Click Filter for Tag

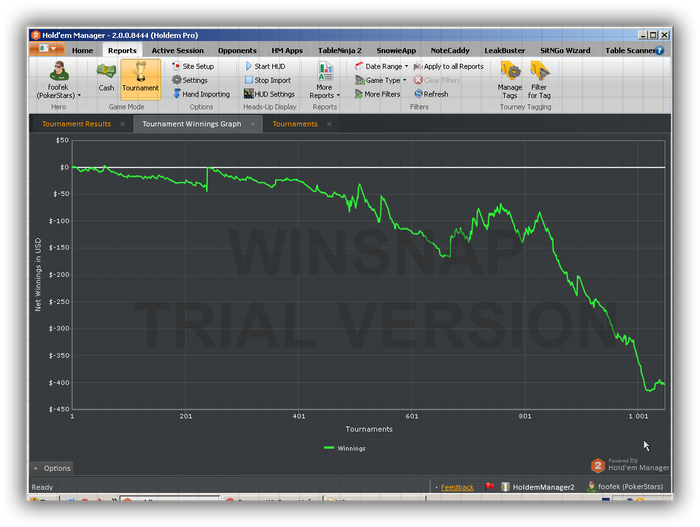(539, 80)
